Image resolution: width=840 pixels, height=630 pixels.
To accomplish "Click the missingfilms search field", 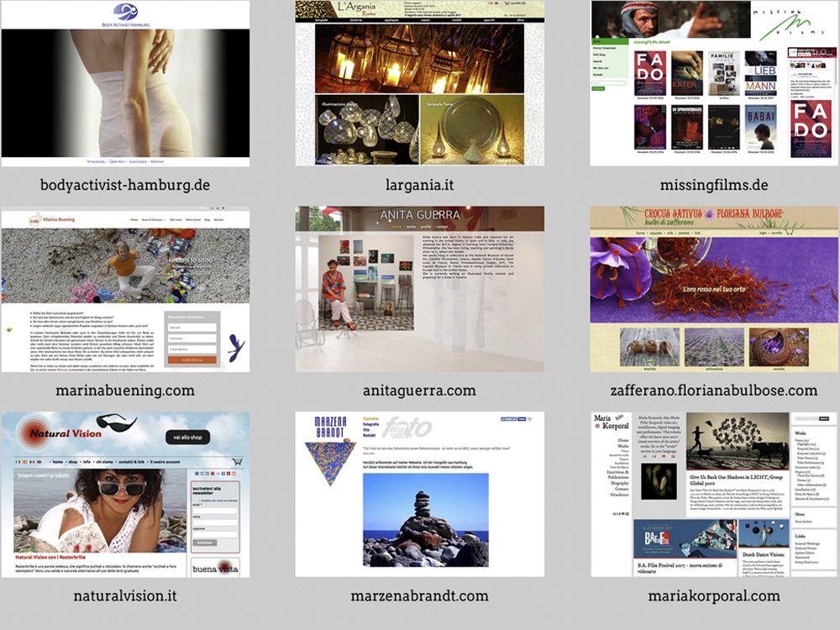I will (x=608, y=83).
